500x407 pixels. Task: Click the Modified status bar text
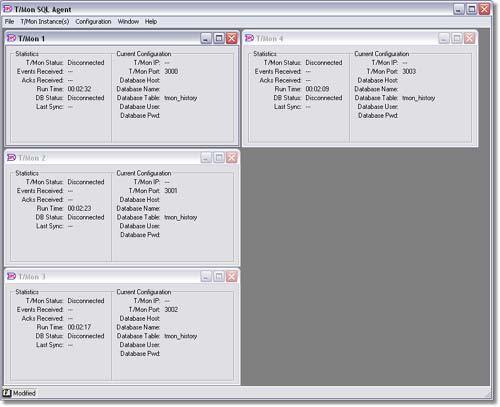pyautogui.click(x=24, y=393)
